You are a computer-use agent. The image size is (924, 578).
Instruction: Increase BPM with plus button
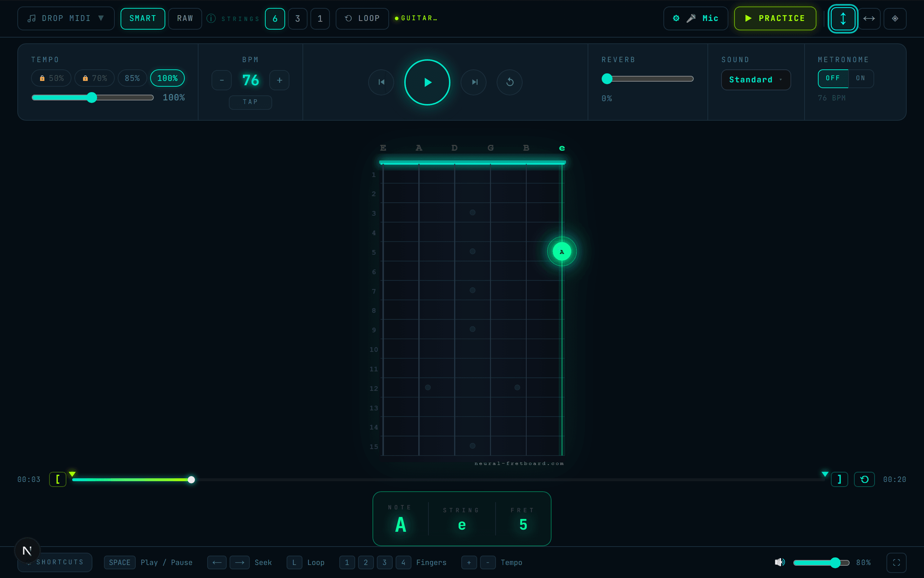click(279, 80)
